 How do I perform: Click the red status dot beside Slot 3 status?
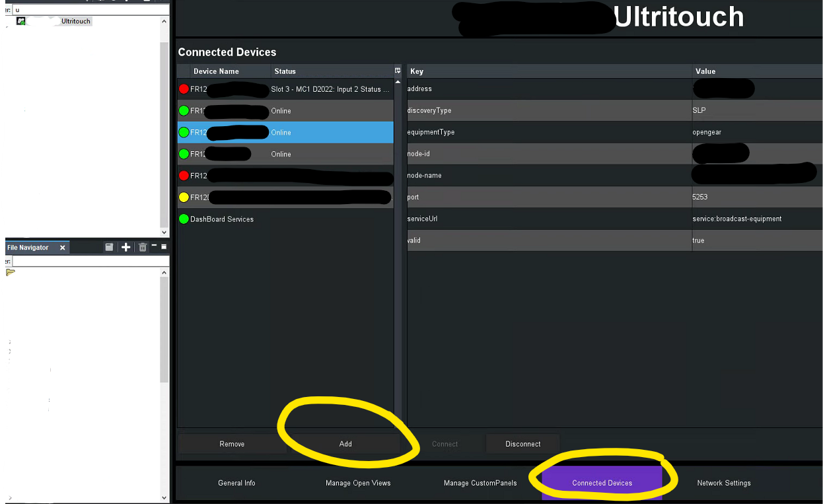coord(184,89)
